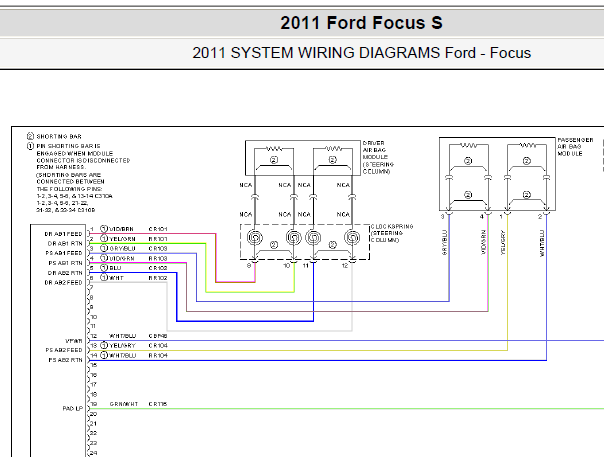Select the 'DR AB1 FEED' pin label
Screen dimensions: 604x457
(63, 234)
